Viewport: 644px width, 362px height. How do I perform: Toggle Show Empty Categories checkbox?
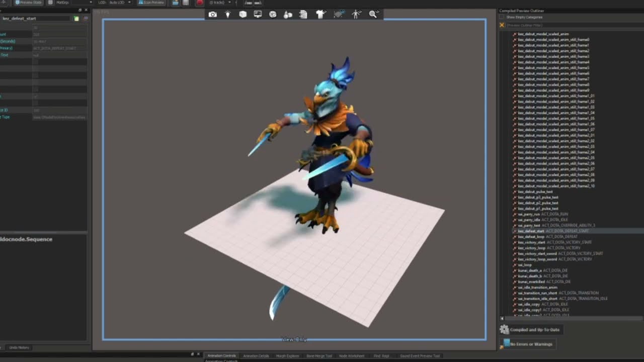pos(502,17)
